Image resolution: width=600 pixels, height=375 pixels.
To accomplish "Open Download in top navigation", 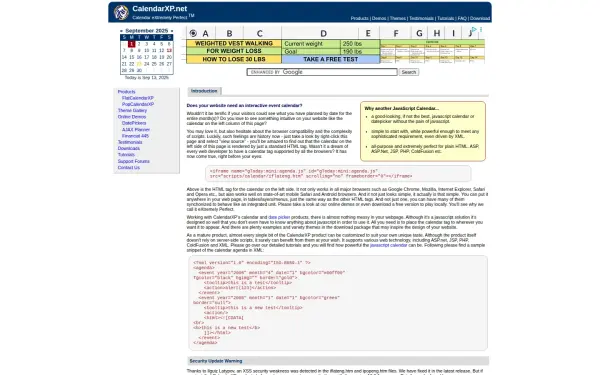I will [480, 18].
